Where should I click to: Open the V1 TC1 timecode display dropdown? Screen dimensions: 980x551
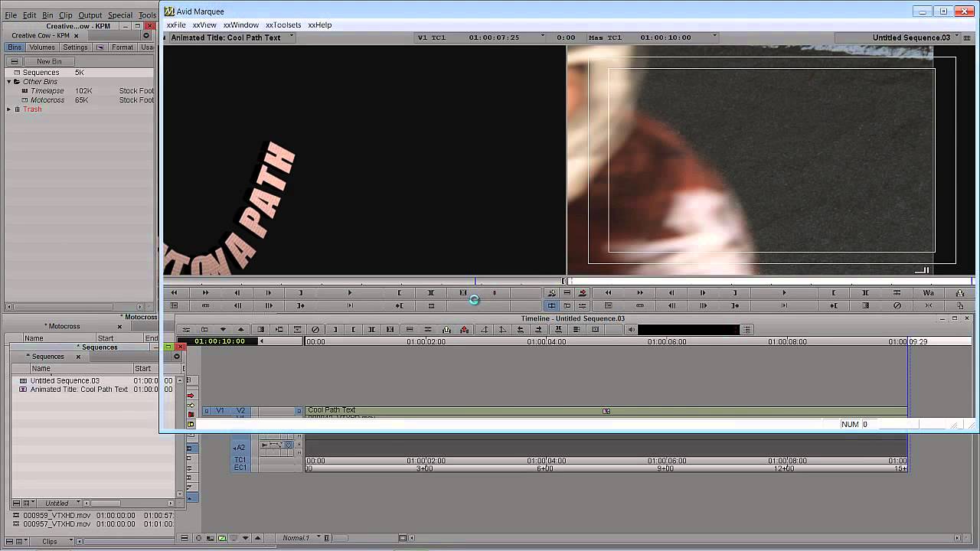click(542, 37)
